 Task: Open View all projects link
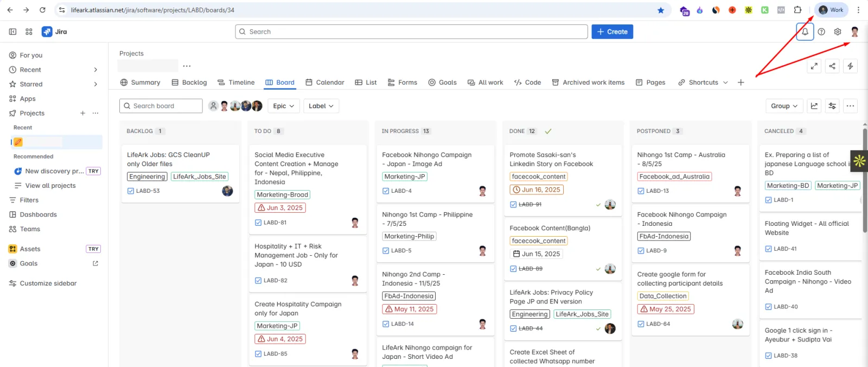[x=50, y=186]
